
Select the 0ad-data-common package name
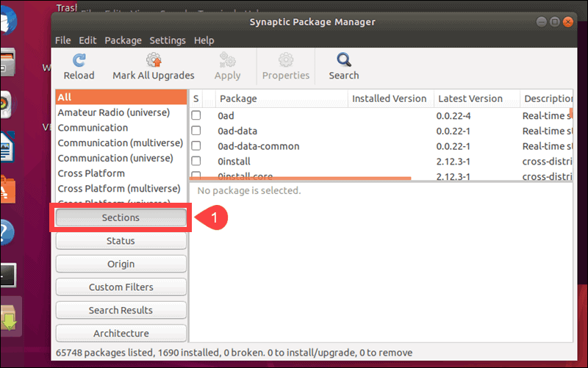click(259, 146)
